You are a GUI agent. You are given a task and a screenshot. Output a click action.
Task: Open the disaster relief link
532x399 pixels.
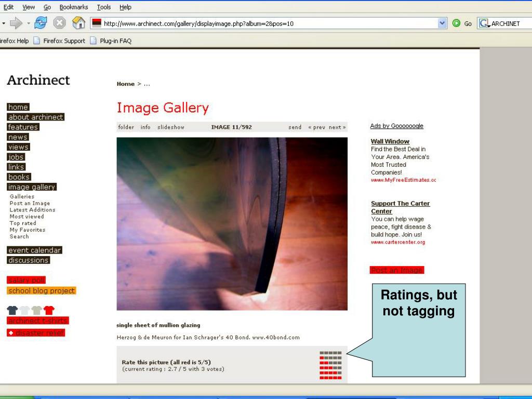point(36,333)
